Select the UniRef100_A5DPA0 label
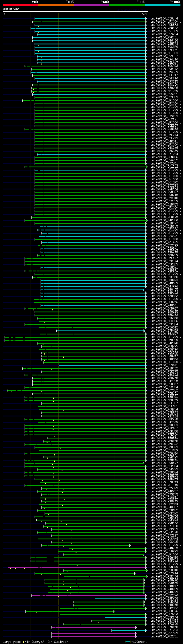Screen dimensions: 183x644 pyautogui.click(x=164, y=340)
